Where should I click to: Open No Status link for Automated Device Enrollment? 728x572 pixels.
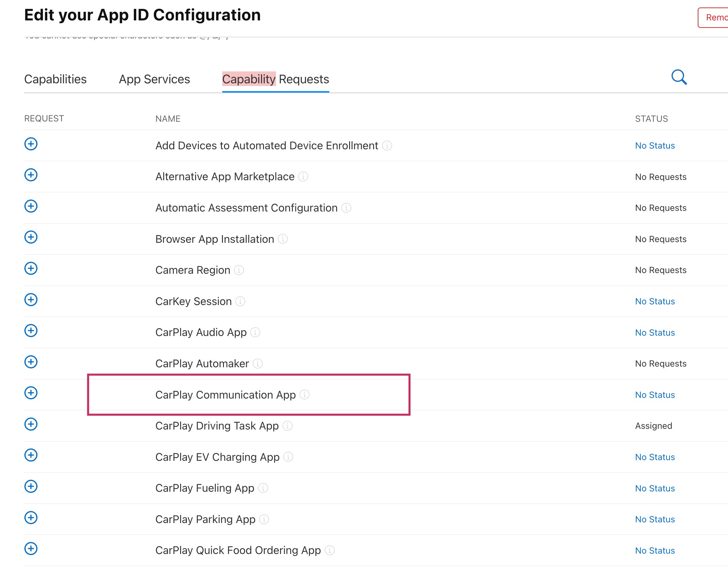point(655,146)
